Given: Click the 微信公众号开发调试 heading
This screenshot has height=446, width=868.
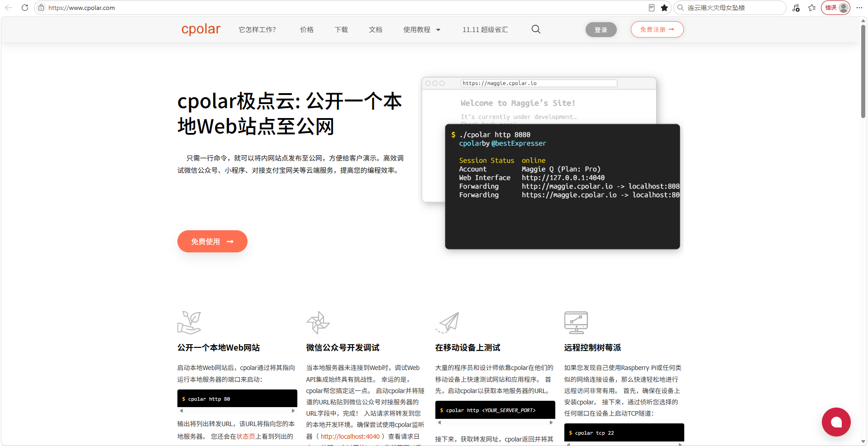Looking at the screenshot, I should point(343,347).
